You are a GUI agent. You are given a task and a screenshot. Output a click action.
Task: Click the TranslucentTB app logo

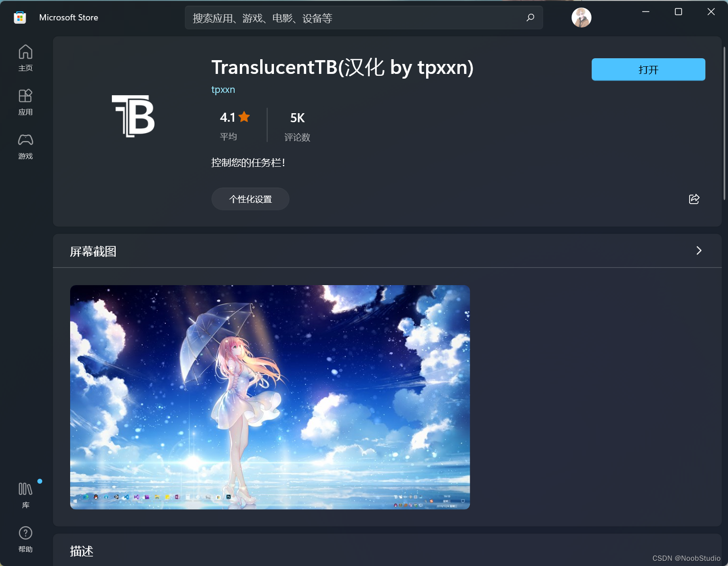[x=133, y=116]
